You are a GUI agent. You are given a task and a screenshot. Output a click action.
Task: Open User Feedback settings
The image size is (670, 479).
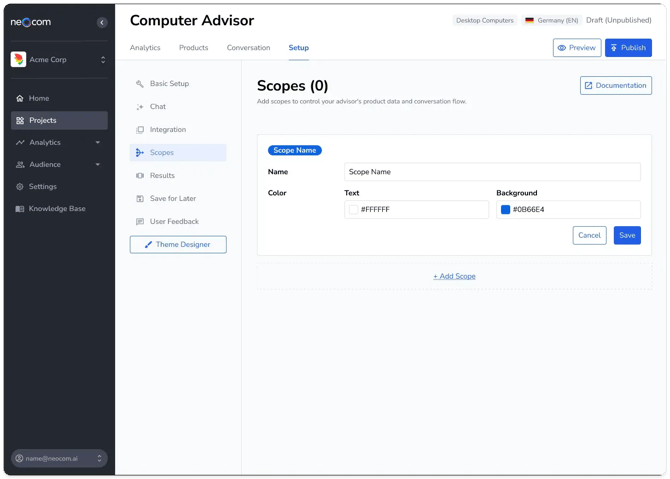174,222
